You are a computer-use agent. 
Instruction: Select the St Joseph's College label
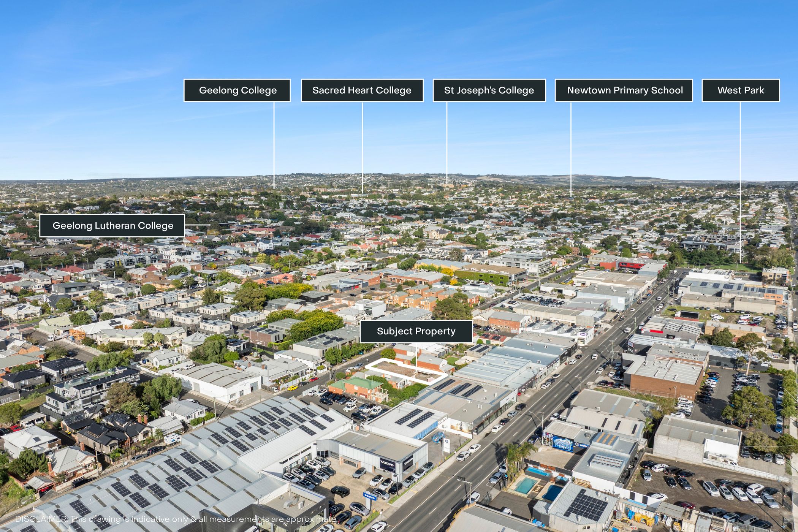(489, 90)
